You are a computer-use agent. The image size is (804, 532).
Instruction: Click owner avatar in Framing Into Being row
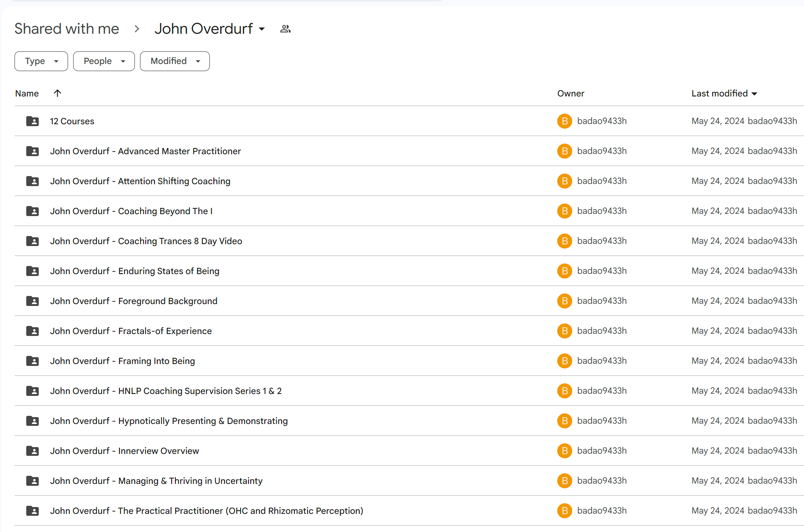click(x=564, y=361)
